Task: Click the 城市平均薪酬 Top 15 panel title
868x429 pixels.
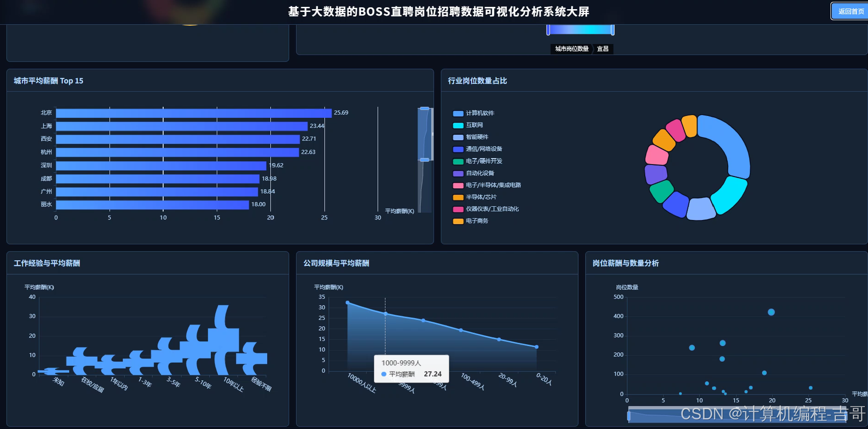Action: tap(49, 81)
